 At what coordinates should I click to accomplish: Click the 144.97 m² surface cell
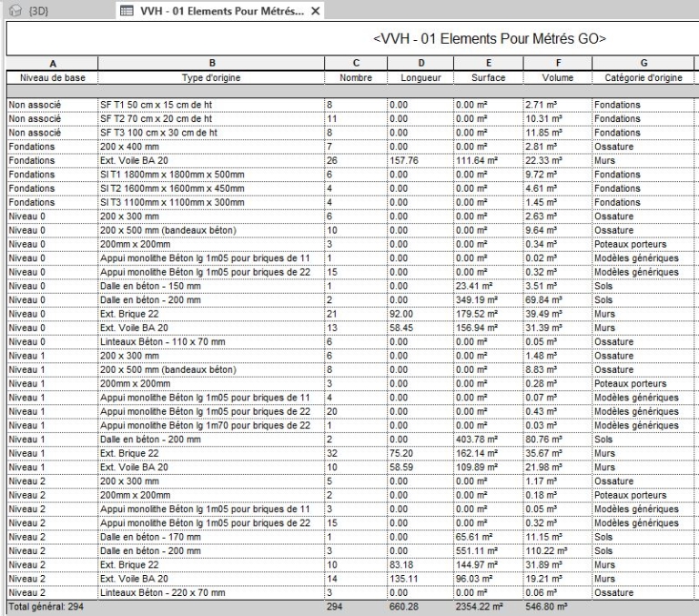(x=489, y=565)
